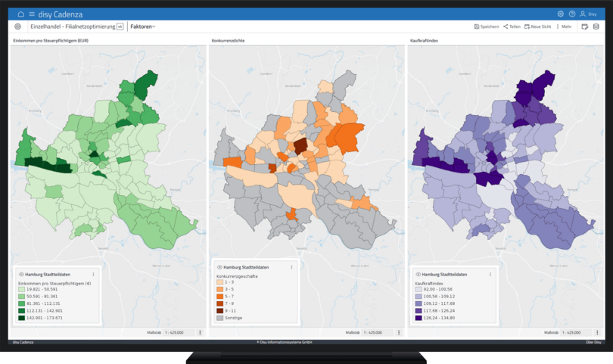Viewport: 613px width, 364px height.
Task: Toggle eye icon in Konkurrenzdichte legend
Action: click(x=219, y=267)
